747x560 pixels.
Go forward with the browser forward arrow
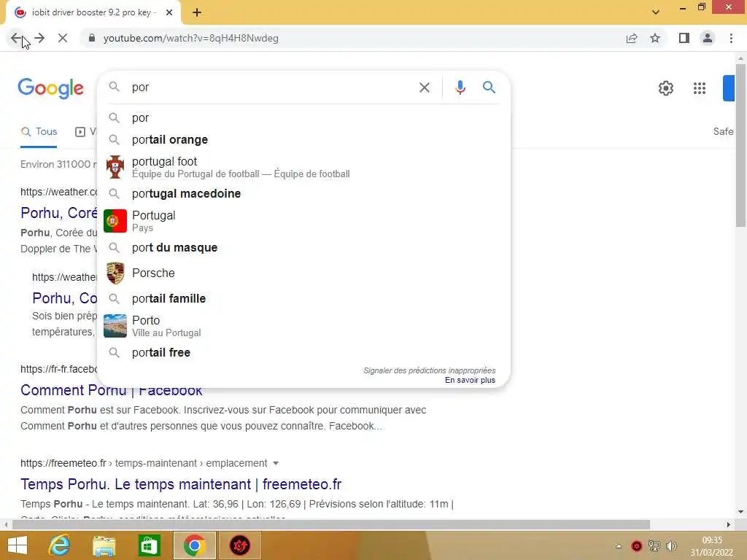(39, 38)
